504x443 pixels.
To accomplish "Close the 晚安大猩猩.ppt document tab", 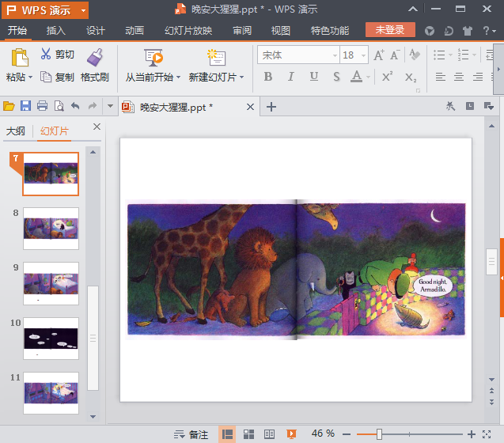I will click(250, 107).
